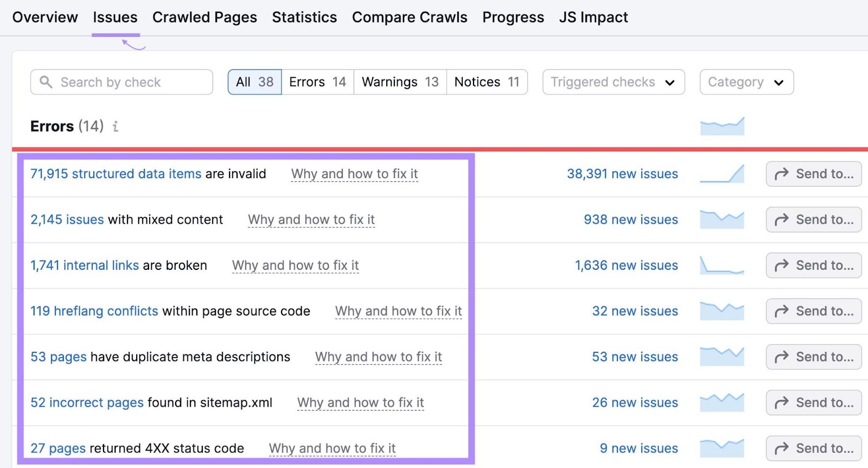Click the trend sparkline for broken internal links

pyautogui.click(x=722, y=265)
